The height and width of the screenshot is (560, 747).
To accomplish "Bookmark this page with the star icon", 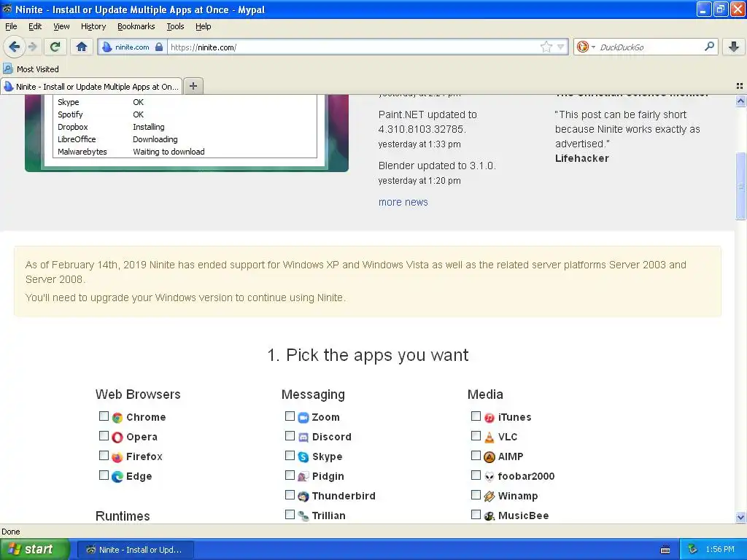I will [546, 47].
